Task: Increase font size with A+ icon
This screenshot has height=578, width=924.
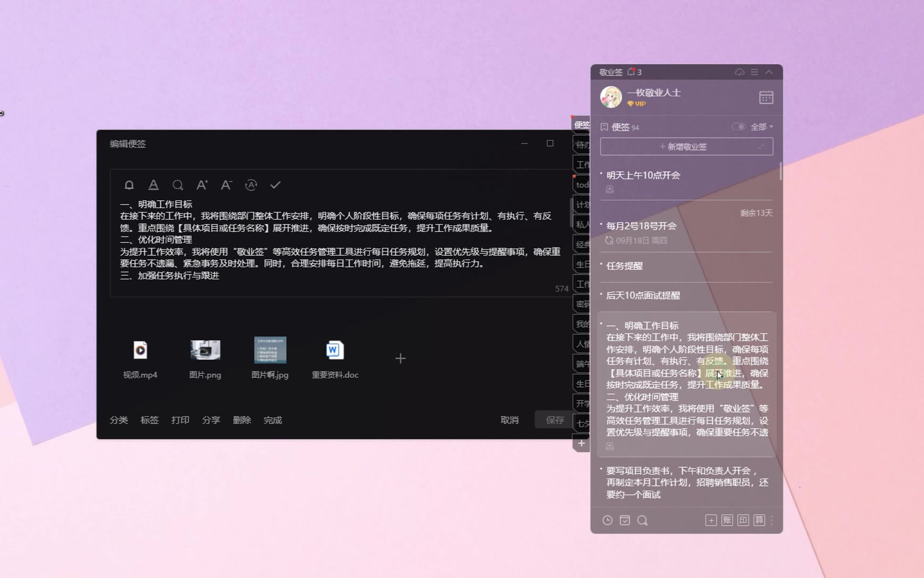Action: [202, 185]
